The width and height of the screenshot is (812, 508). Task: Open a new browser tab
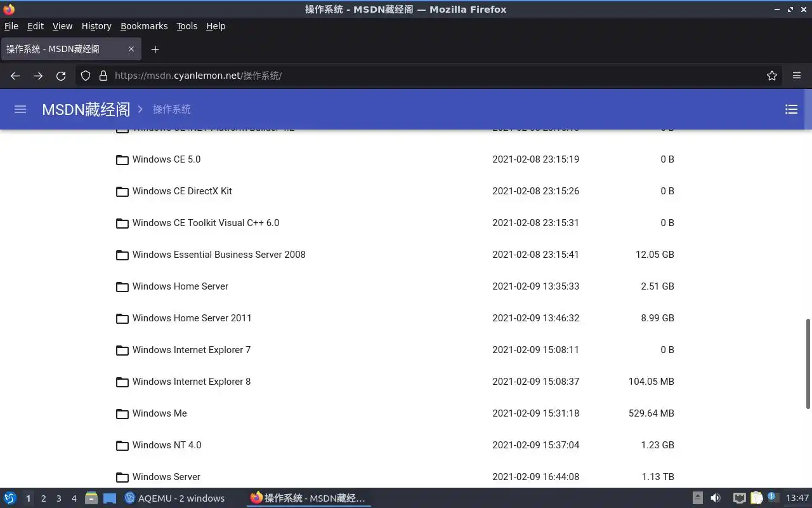(x=155, y=49)
